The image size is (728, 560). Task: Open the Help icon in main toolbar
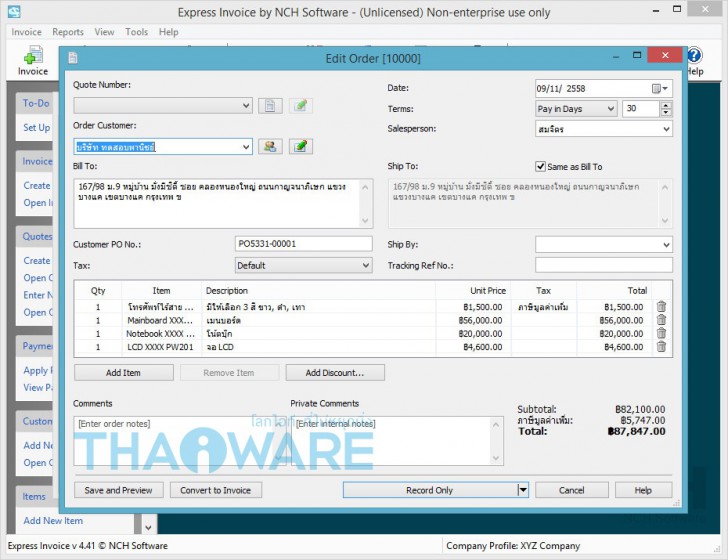(x=695, y=60)
